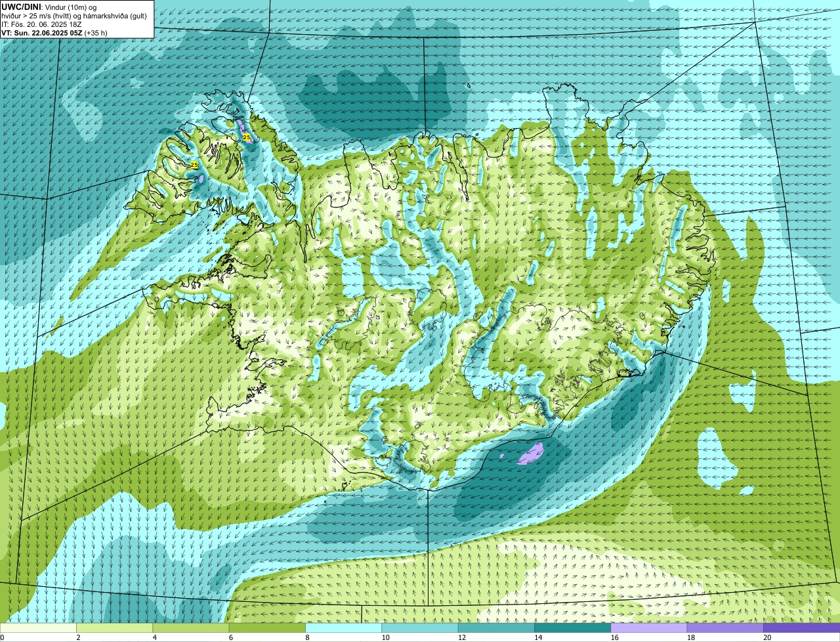This screenshot has height=642, width=840.
Task: Click the "2" label on the wind scale
Action: 78,637
